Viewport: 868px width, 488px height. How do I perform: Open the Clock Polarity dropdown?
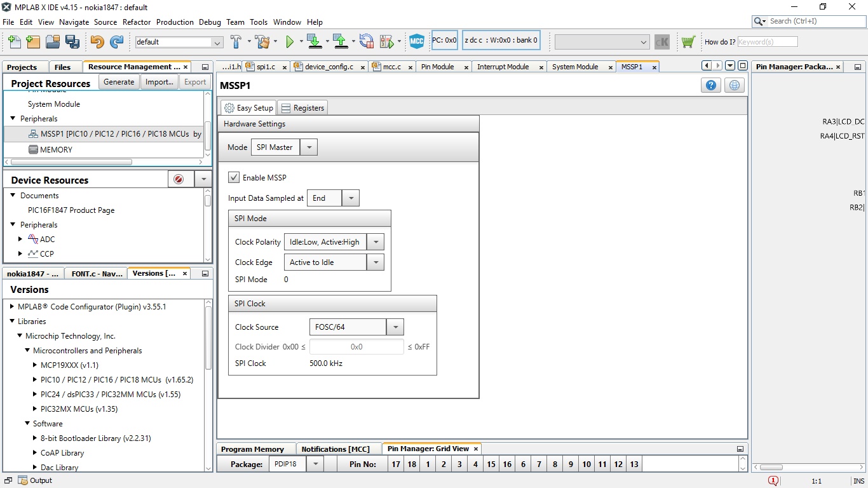(376, 242)
